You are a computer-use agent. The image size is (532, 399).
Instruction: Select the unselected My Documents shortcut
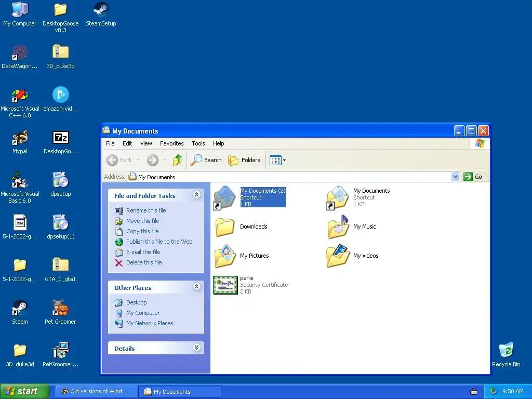pyautogui.click(x=358, y=197)
